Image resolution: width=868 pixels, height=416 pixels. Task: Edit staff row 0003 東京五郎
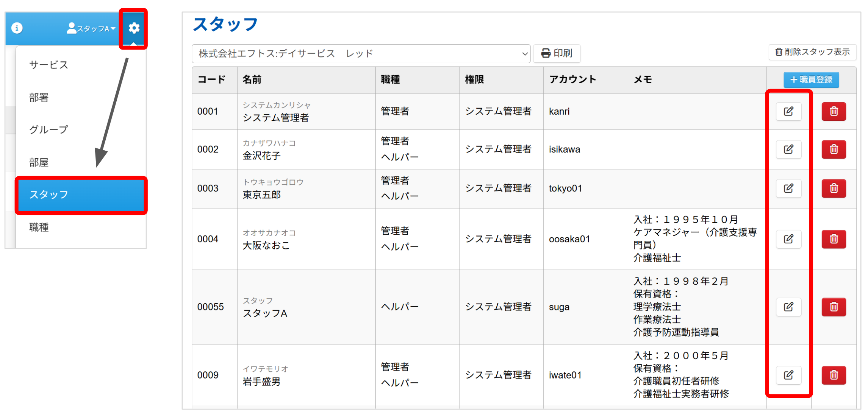[788, 188]
